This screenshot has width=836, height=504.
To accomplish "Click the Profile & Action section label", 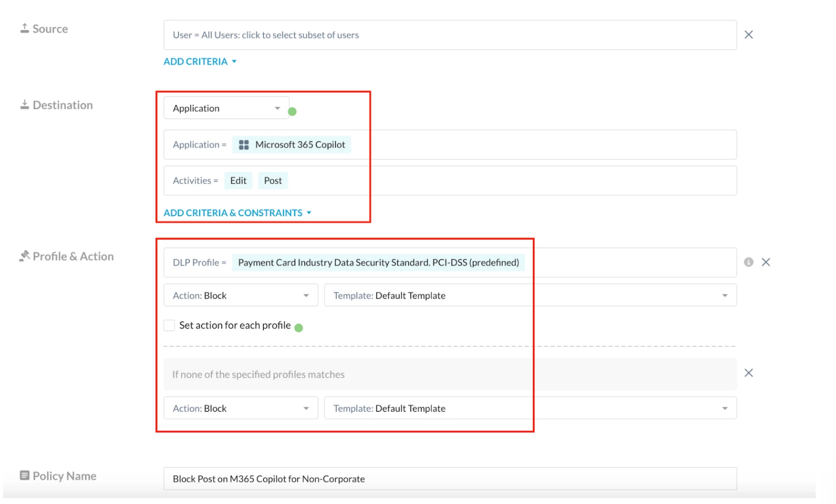I will coord(73,256).
